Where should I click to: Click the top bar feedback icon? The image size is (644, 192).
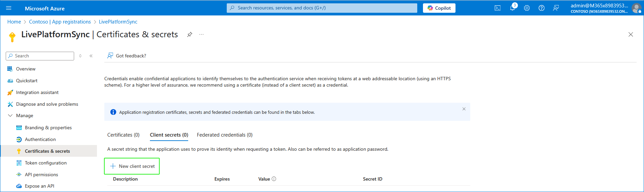(556, 8)
